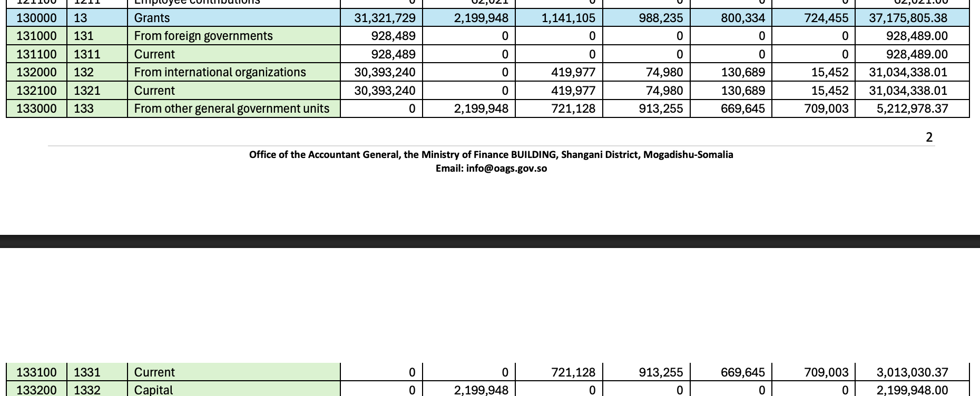Click 31,034,338.01 in row 132000
The height and width of the screenshot is (396, 980).
(908, 72)
